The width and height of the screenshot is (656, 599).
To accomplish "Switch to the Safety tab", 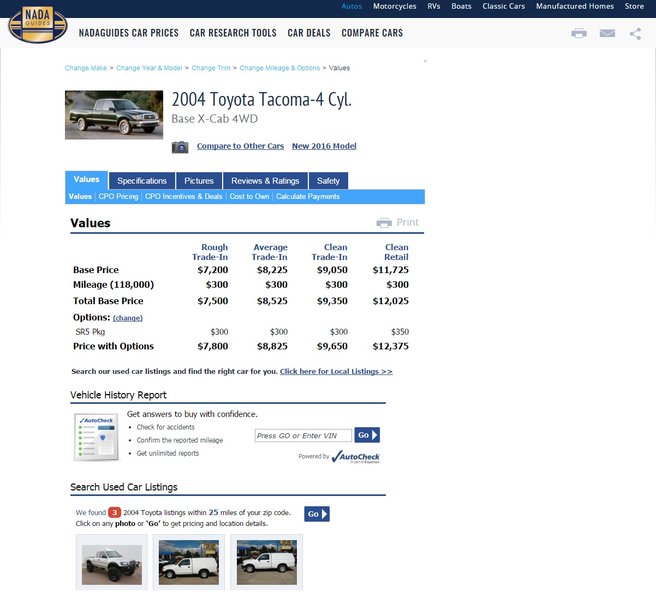I will coord(328,181).
